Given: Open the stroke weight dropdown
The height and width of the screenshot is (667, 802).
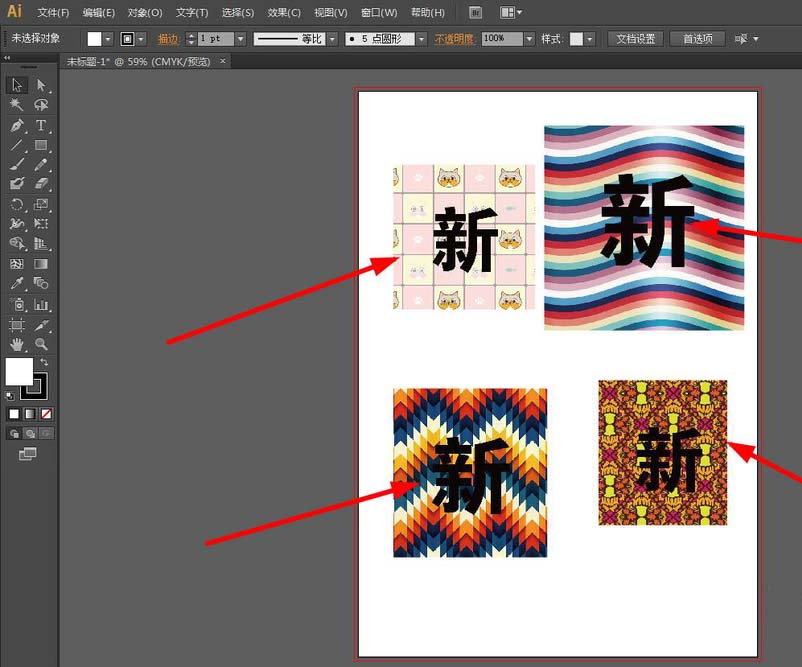Looking at the screenshot, I should click(240, 37).
